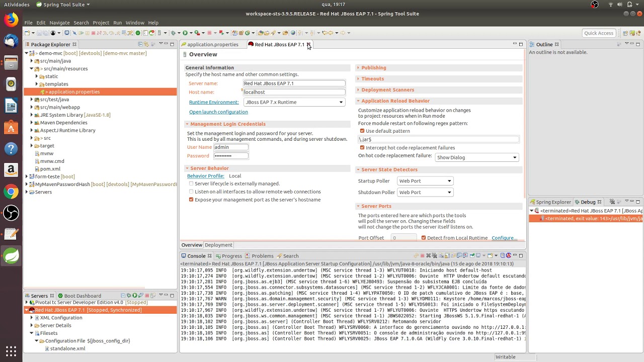Screen dimensions: 644x362
Task: Open the Runtime Environment dropdown
Action: click(294, 102)
